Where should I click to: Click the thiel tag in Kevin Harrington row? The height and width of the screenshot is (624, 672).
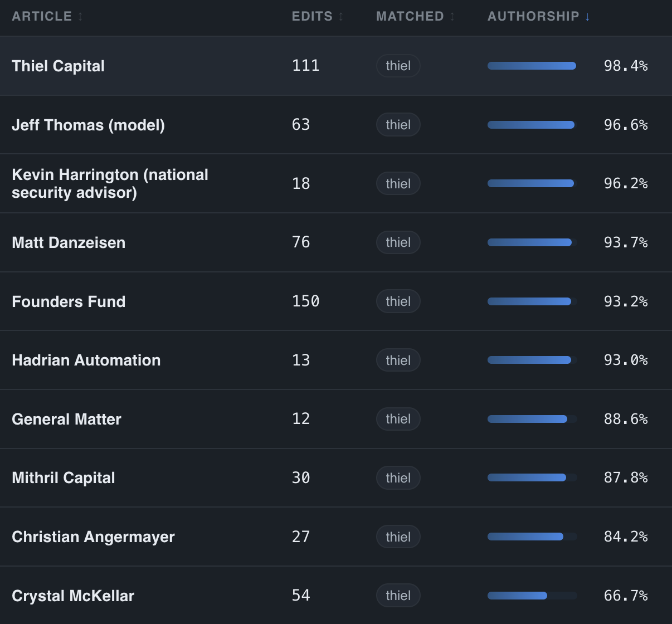tap(398, 183)
